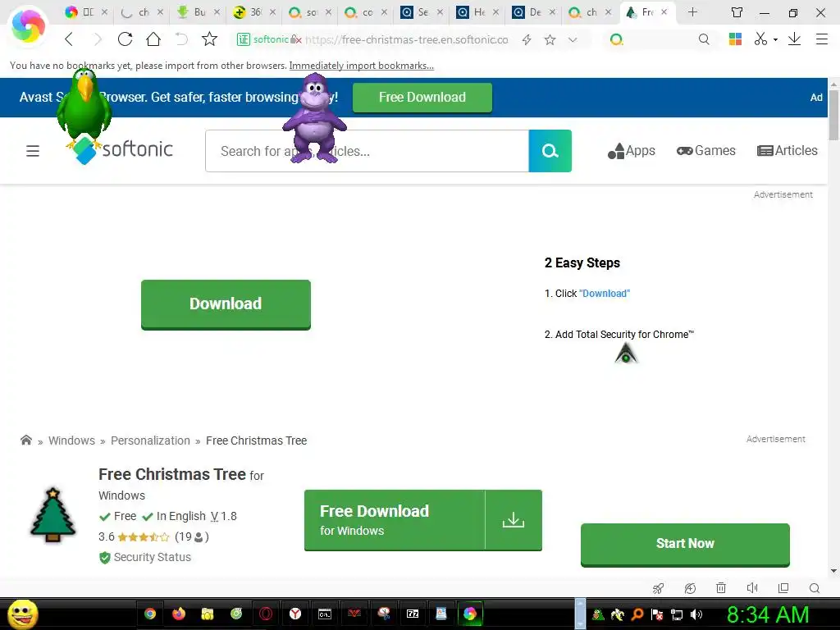The width and height of the screenshot is (840, 630).
Task: Click 'Immediately import bookmarks...' link
Action: [x=362, y=66]
